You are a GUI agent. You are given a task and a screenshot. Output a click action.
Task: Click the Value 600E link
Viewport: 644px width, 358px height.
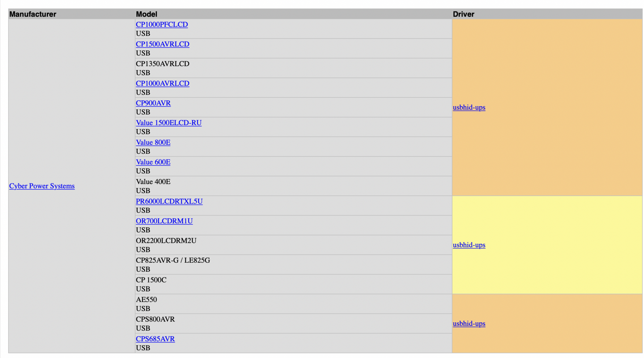(153, 162)
